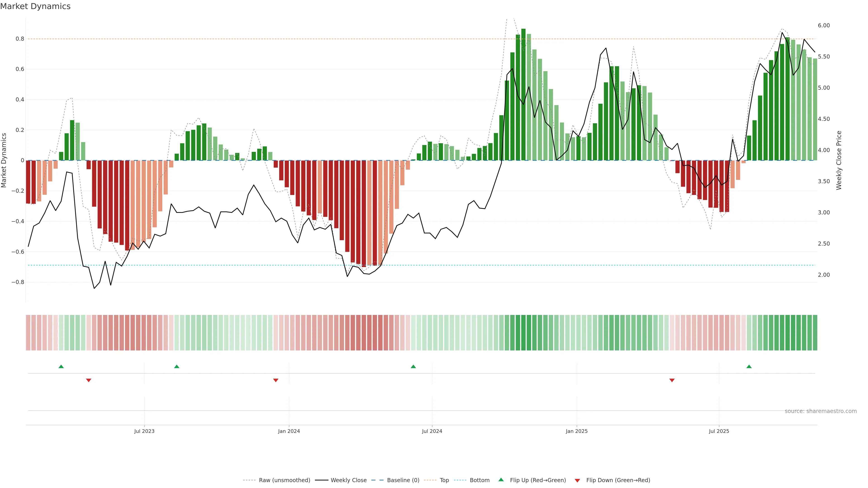Click the first red flip-down marker before Jul 2023

click(89, 380)
